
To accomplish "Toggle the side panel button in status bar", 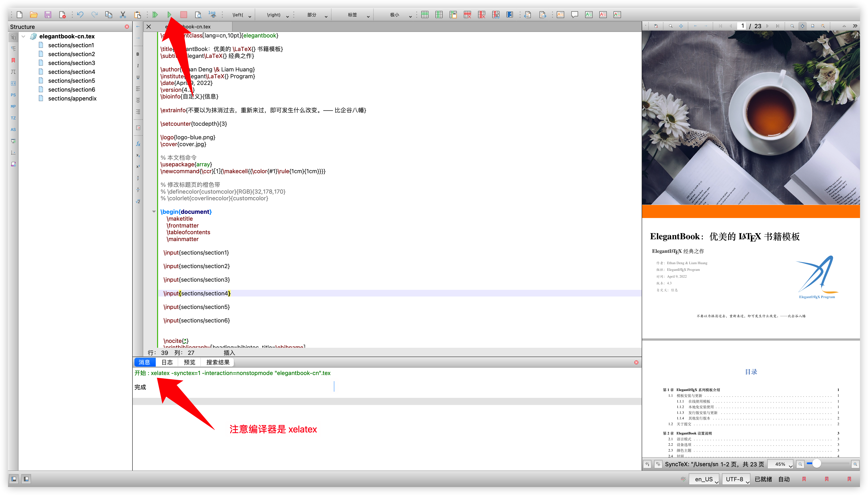I will 14,479.
